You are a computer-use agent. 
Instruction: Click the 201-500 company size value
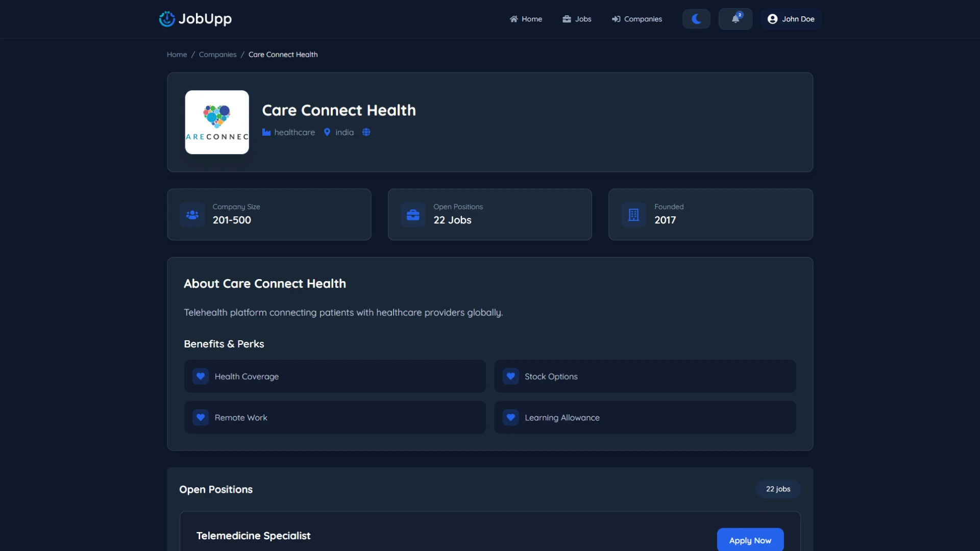(232, 220)
